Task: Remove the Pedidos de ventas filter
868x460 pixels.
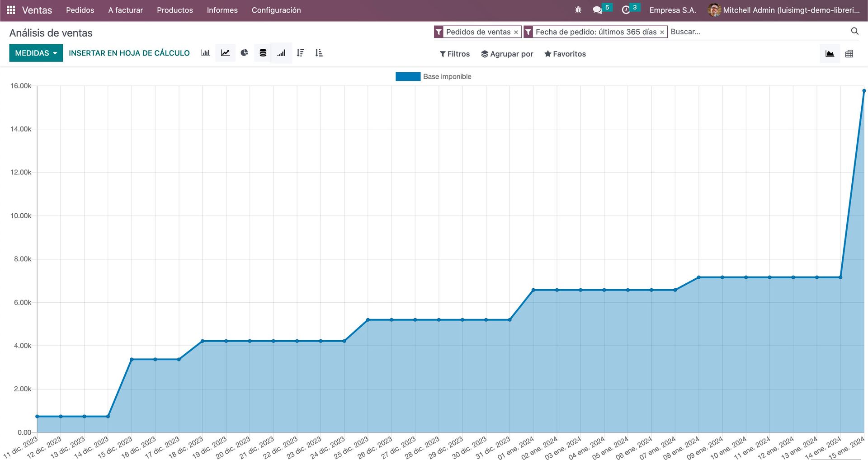Action: [x=516, y=32]
